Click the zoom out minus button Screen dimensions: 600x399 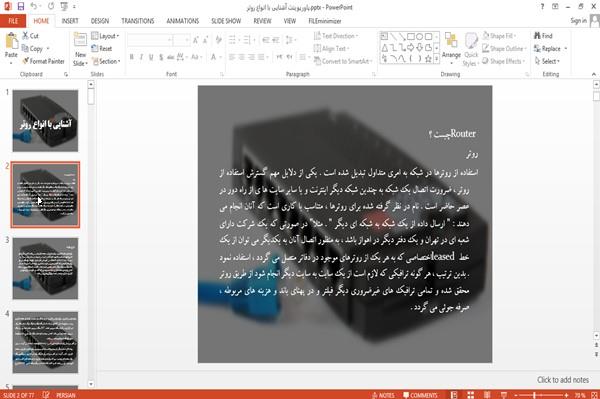516,395
